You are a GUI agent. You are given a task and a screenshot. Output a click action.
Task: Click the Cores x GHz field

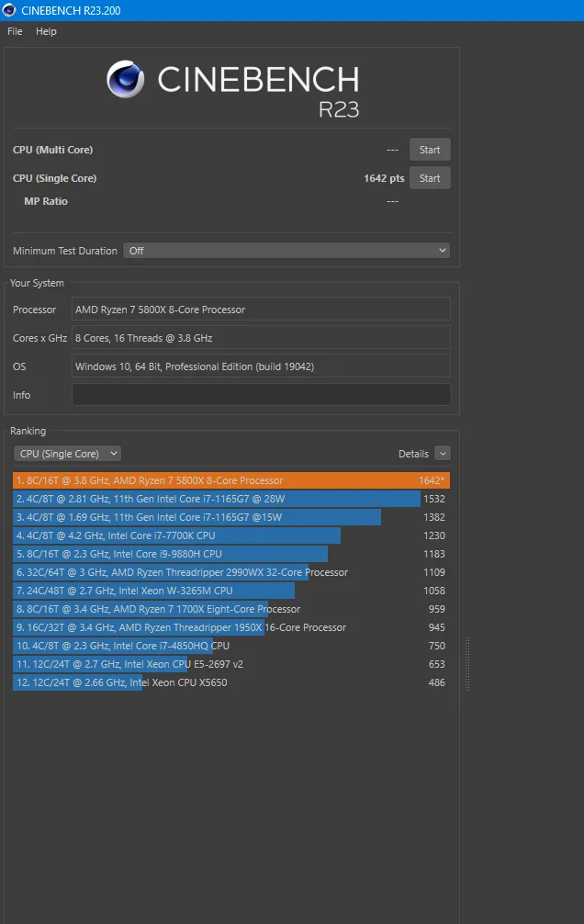[261, 338]
